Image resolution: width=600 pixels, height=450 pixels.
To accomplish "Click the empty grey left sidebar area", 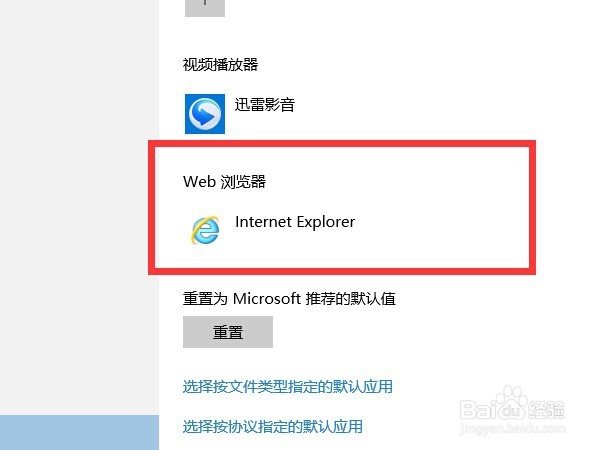I will pyautogui.click(x=79, y=207).
